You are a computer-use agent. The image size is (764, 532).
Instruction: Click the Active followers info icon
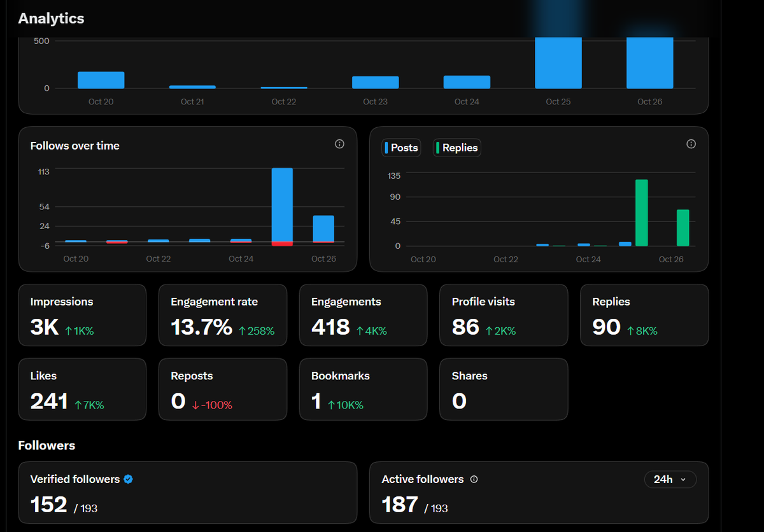(x=474, y=479)
